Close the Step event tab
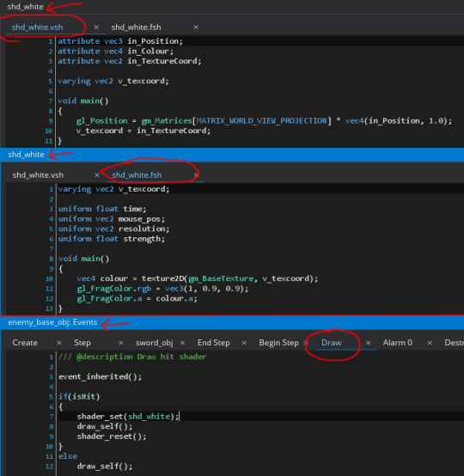This screenshot has width=464, height=476. click(121, 343)
